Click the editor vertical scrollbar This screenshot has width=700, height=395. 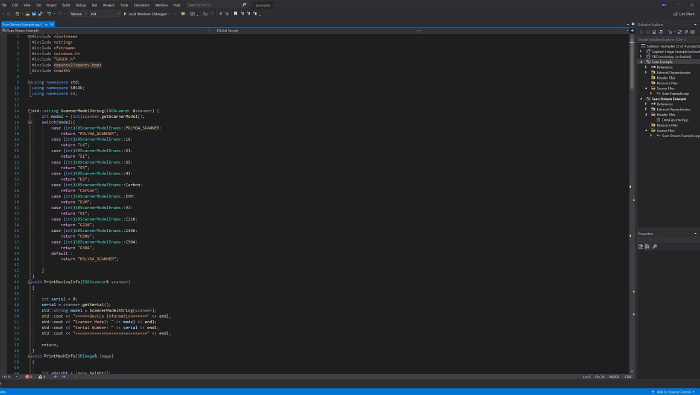click(x=632, y=205)
